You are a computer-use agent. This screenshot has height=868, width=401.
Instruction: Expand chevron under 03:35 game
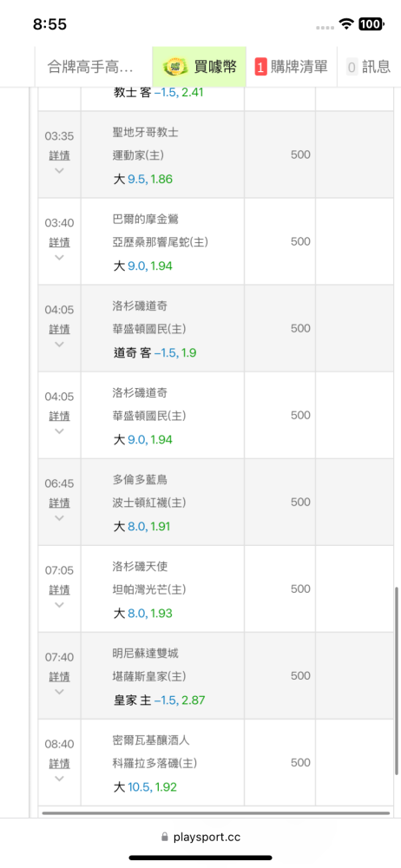(59, 170)
